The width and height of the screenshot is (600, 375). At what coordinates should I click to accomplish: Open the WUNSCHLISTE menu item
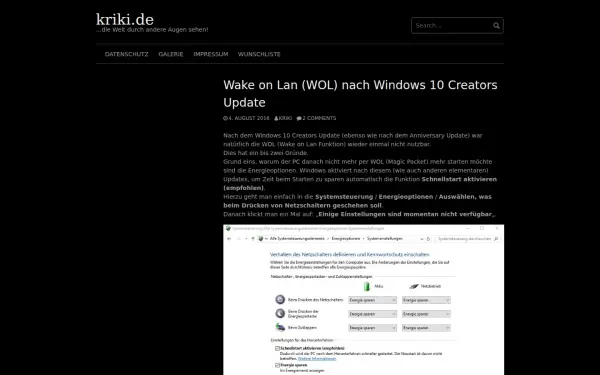pos(259,54)
